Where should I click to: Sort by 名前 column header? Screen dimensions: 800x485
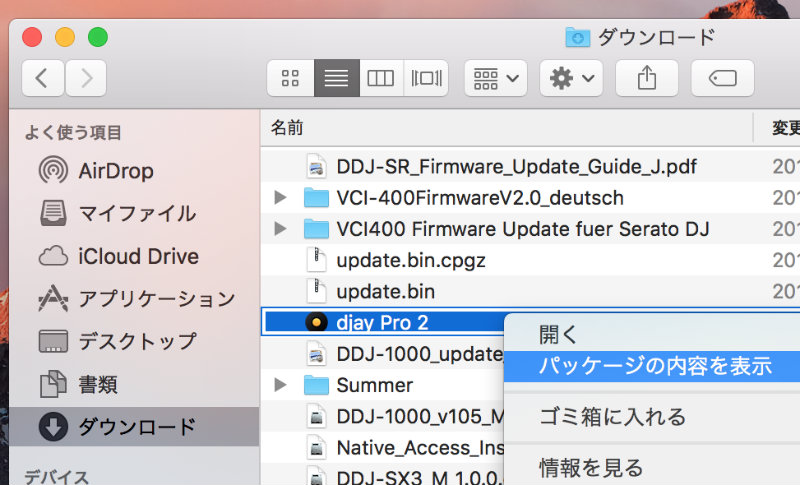pos(287,127)
